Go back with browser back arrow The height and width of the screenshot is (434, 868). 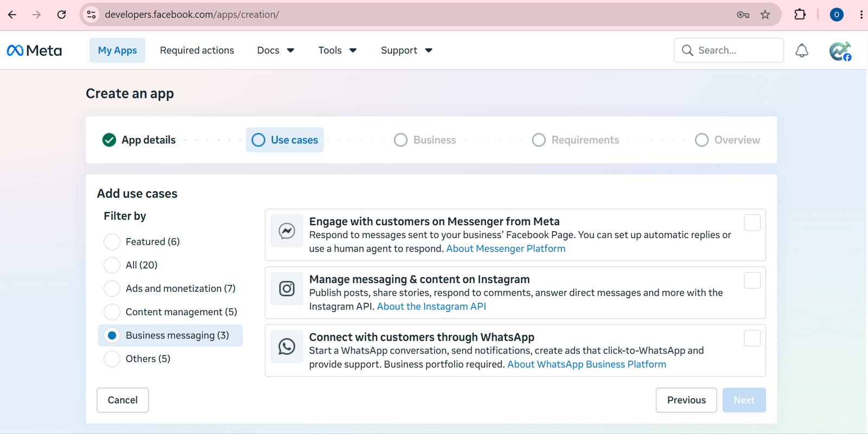12,15
